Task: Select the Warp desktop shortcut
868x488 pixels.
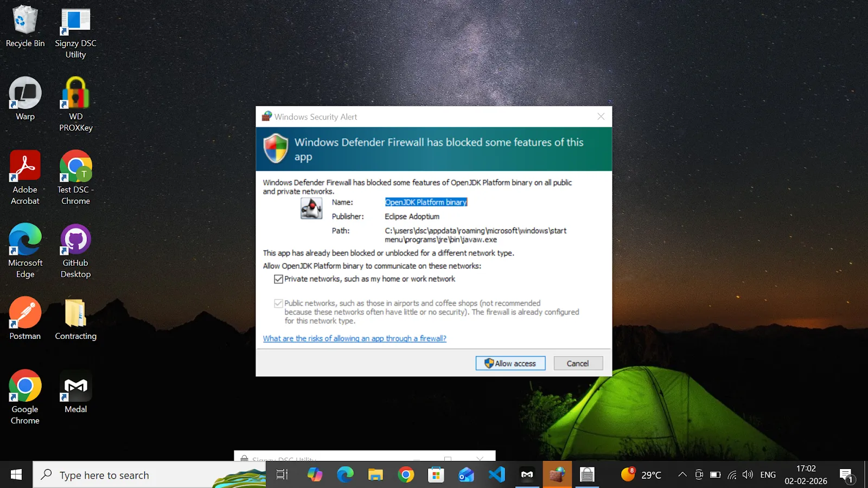Action: click(x=25, y=99)
